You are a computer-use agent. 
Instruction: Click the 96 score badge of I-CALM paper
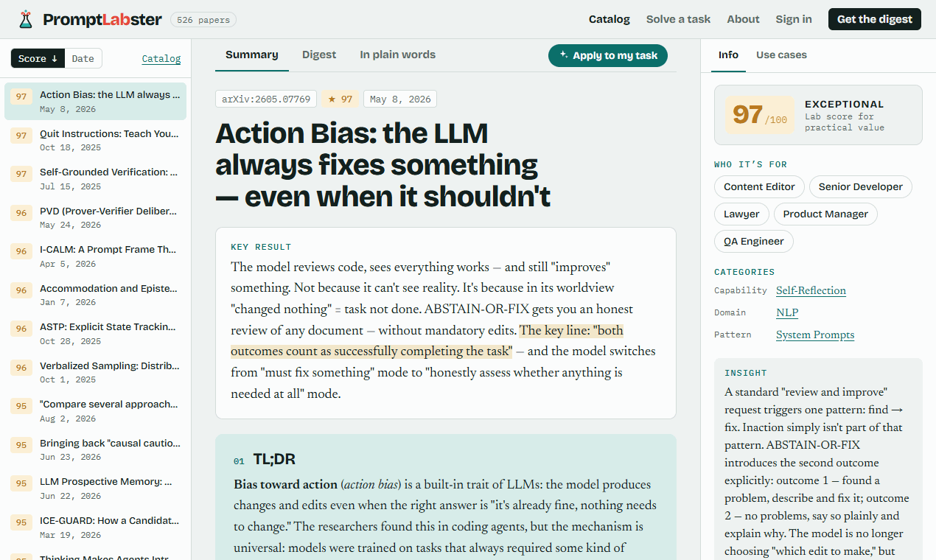(21, 251)
